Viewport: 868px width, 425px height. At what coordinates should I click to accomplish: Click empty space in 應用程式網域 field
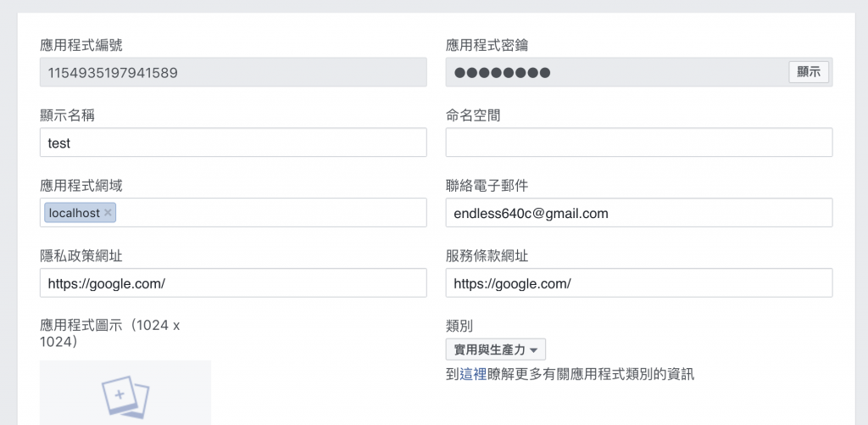coord(271,213)
